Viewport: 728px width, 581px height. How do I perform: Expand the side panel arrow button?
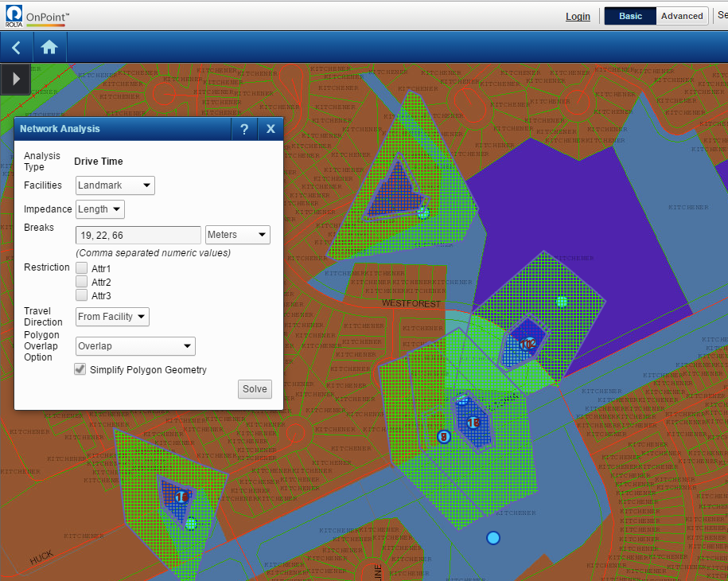(16, 79)
